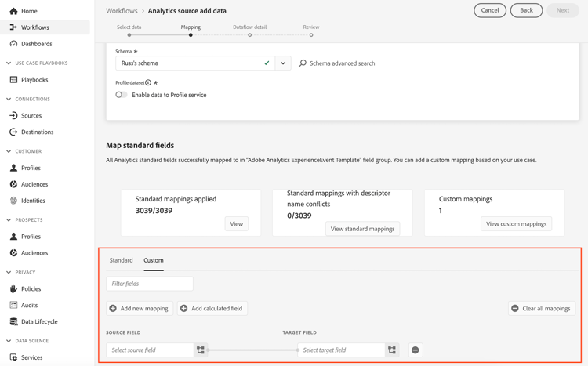Click the Dataflow detail step marker
588x366 pixels.
(x=250, y=35)
